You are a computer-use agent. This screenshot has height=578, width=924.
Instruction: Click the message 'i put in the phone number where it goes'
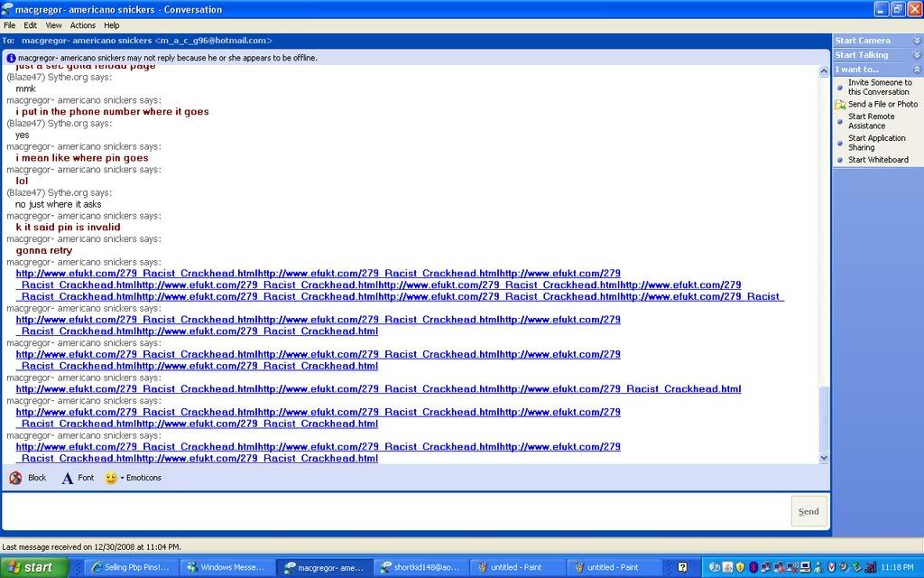[x=112, y=111]
